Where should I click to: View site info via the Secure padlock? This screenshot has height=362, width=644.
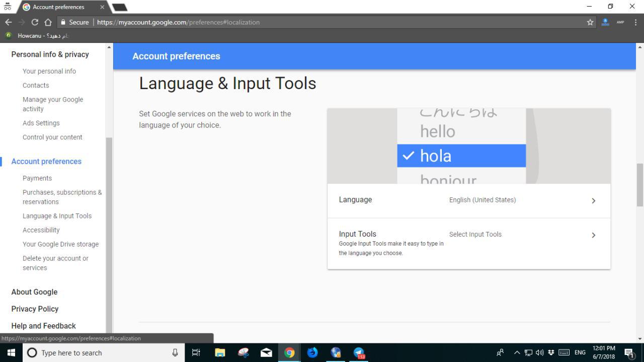tap(74, 22)
